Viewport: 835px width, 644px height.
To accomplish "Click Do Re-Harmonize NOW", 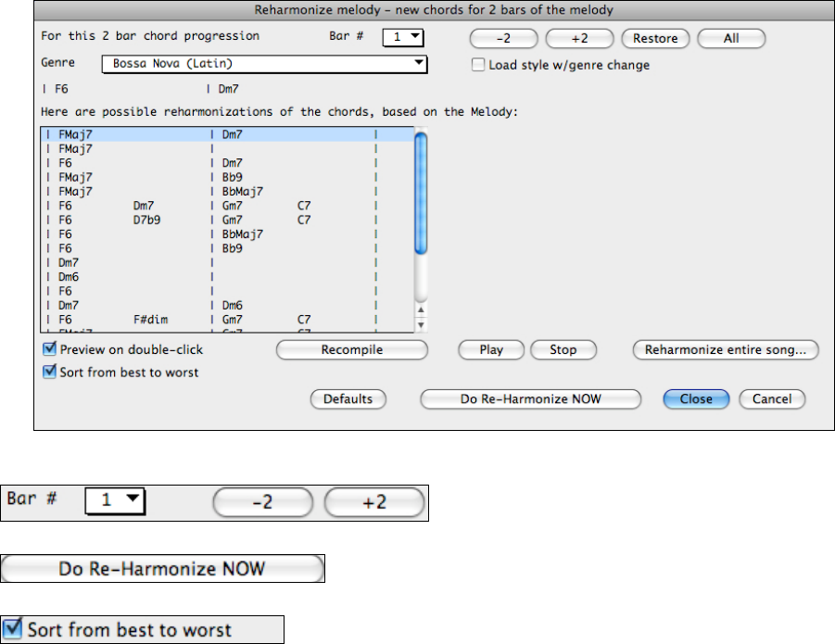I will coord(530,399).
